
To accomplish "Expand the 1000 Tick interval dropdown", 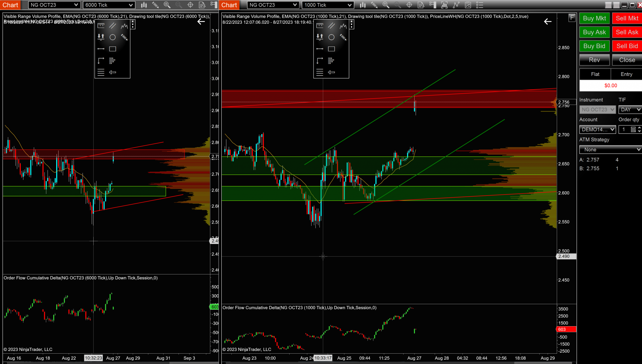I will tap(328, 5).
